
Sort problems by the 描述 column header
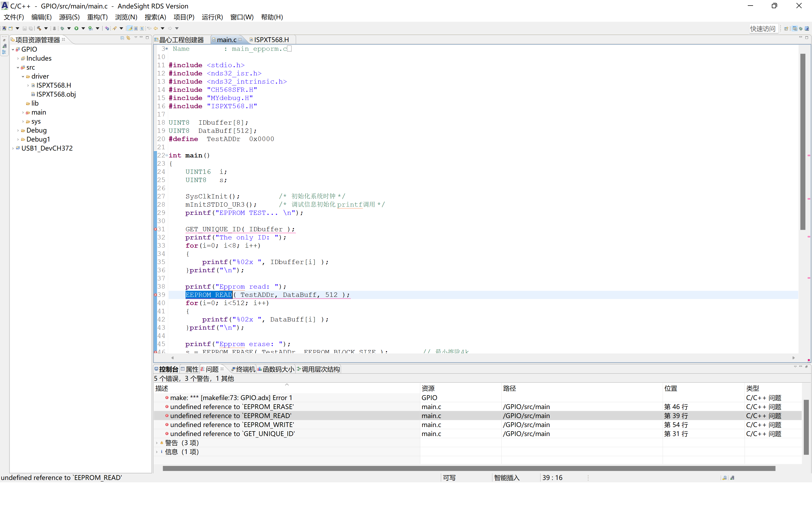287,388
